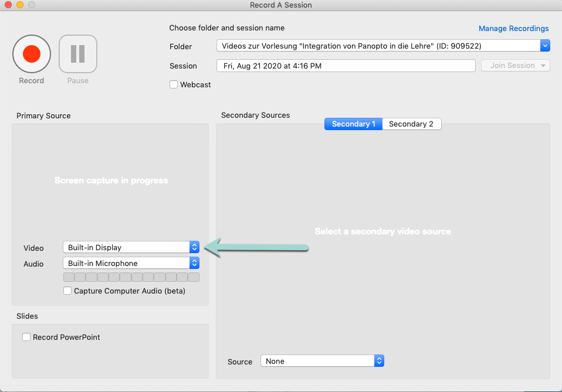The width and height of the screenshot is (562, 392).
Task: Click the audio input level meter
Action: tap(131, 277)
